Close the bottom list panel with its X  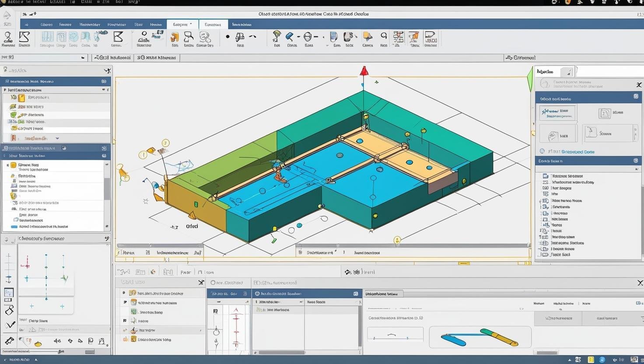pyautogui.click(x=201, y=283)
